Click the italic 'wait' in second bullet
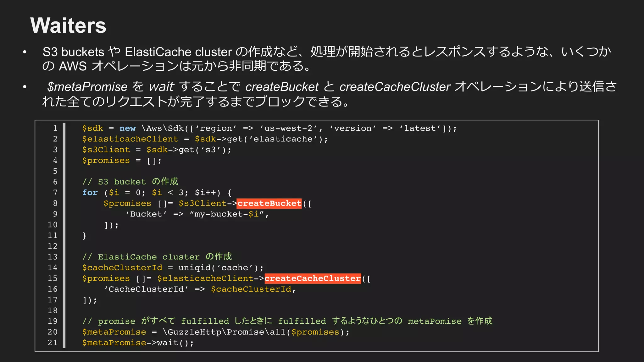Screen dimensions: 644x362 161,87
